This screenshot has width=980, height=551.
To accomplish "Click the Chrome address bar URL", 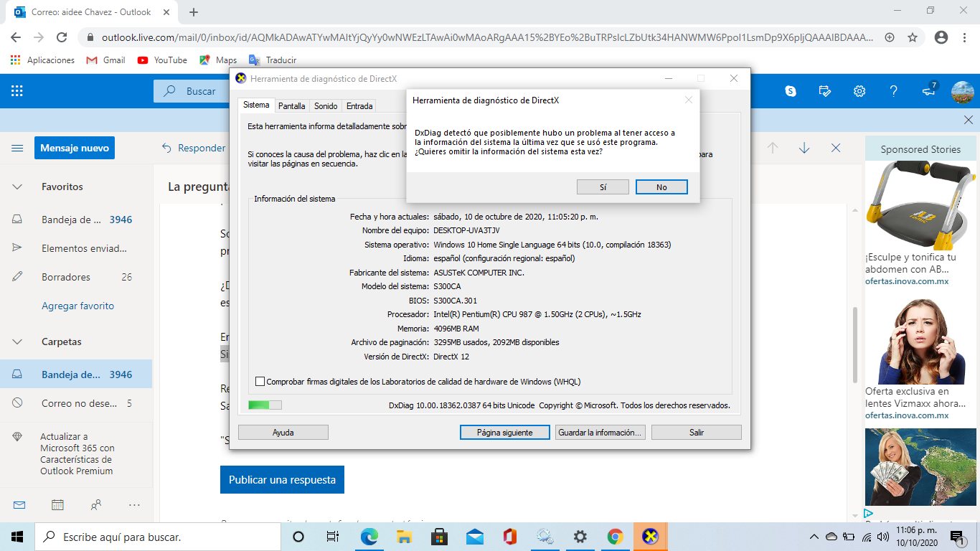I will 487,37.
